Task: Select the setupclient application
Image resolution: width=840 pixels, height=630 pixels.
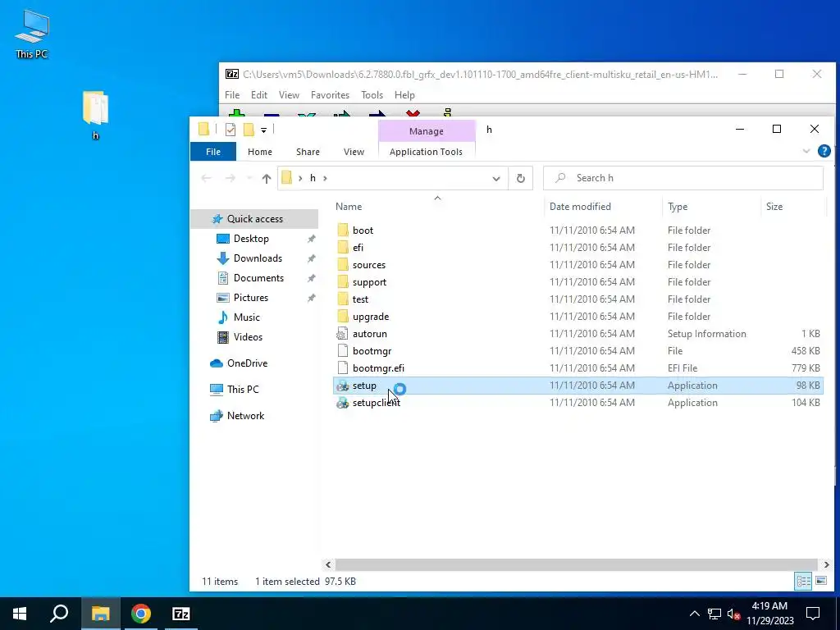Action: 577,403
